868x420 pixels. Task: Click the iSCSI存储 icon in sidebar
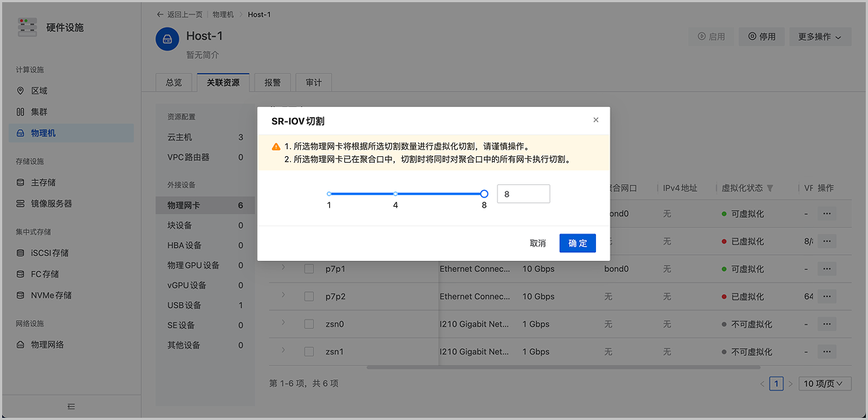21,253
